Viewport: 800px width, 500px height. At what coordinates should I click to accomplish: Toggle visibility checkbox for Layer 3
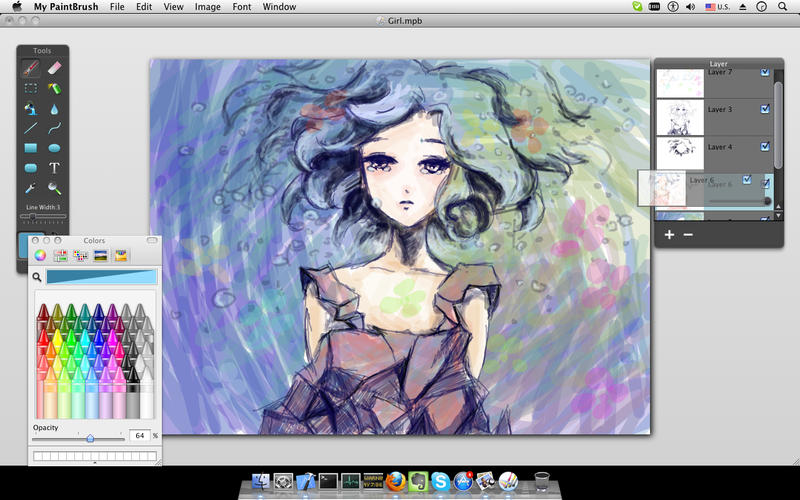[765, 109]
